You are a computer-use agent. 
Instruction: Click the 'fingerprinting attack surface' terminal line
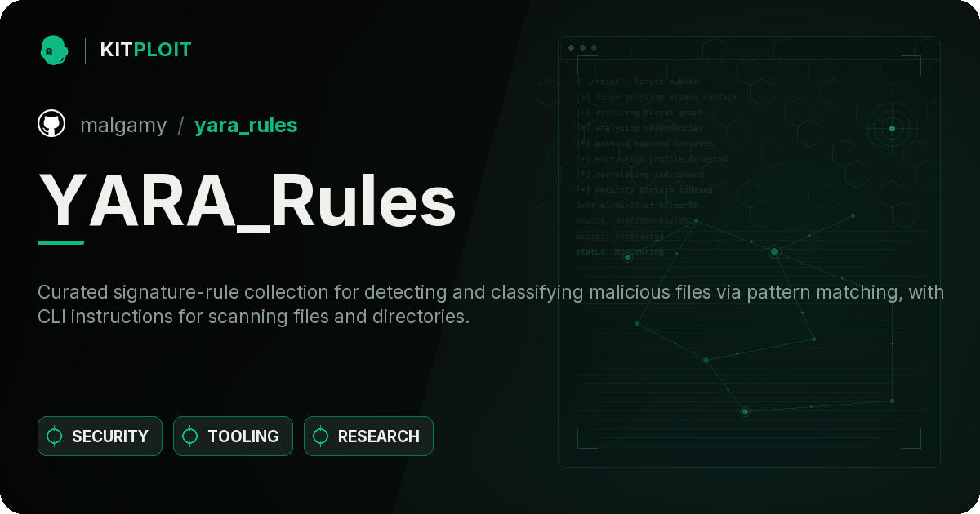[x=657, y=97]
